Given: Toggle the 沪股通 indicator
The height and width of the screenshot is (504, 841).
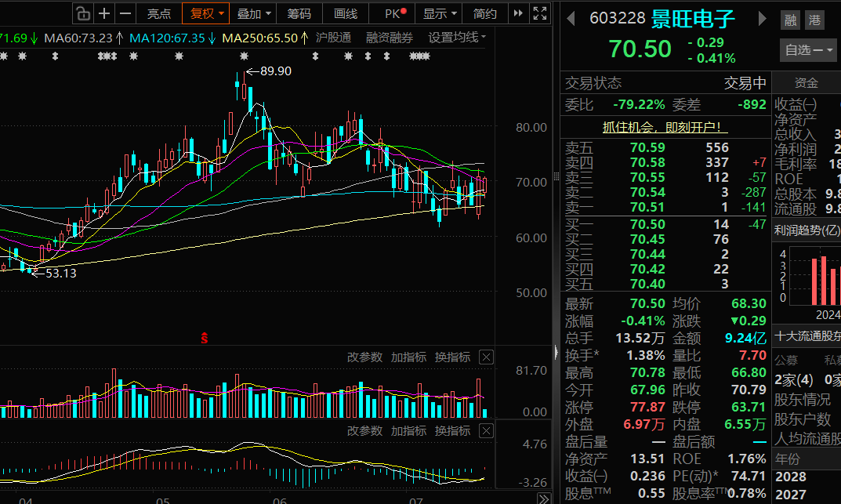Looking at the screenshot, I should (x=333, y=38).
